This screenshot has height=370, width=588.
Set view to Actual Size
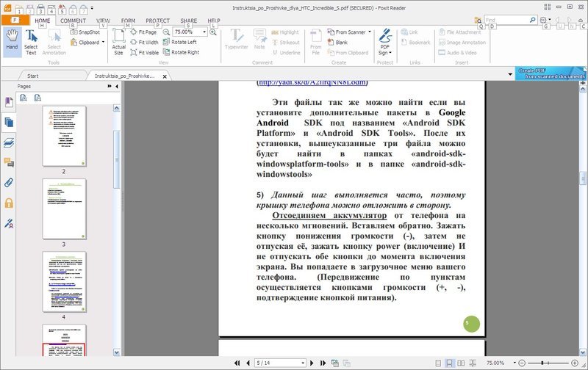[118, 42]
